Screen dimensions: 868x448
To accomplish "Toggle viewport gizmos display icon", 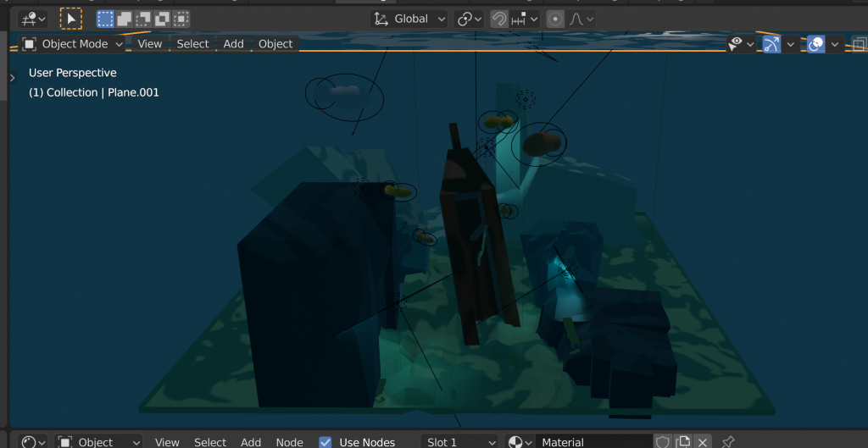I will tap(771, 44).
